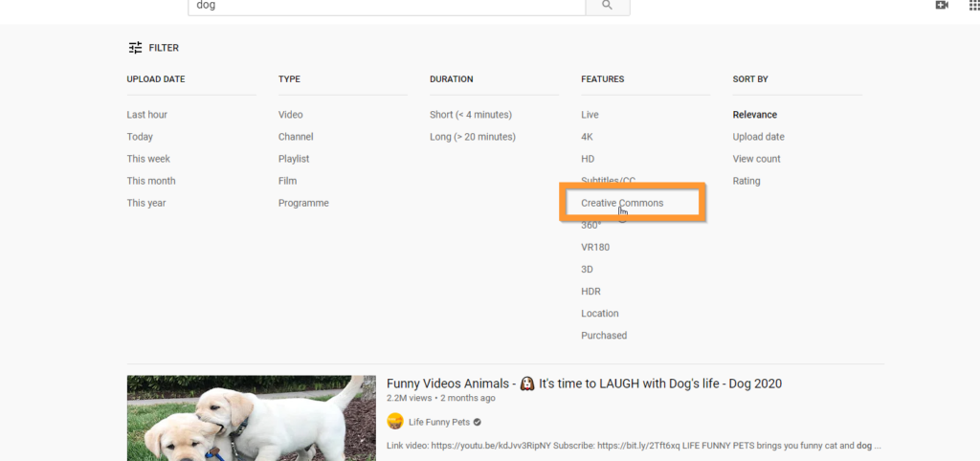980x461 pixels.
Task: Filter uploads by This week
Action: [x=148, y=159]
